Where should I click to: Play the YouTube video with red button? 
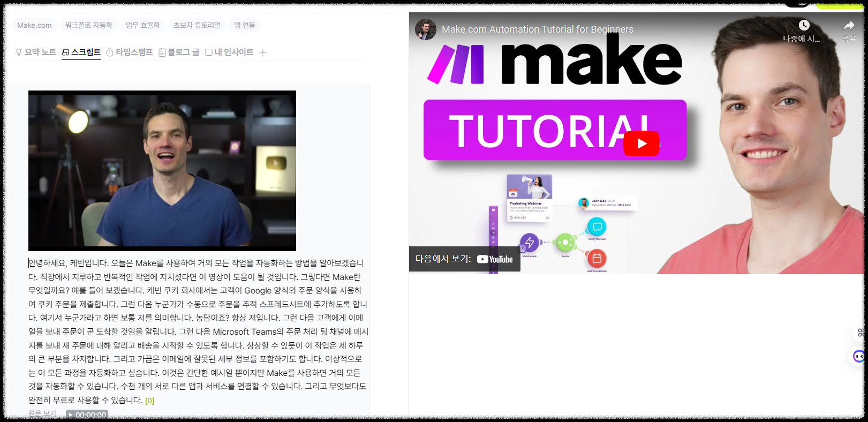point(641,143)
